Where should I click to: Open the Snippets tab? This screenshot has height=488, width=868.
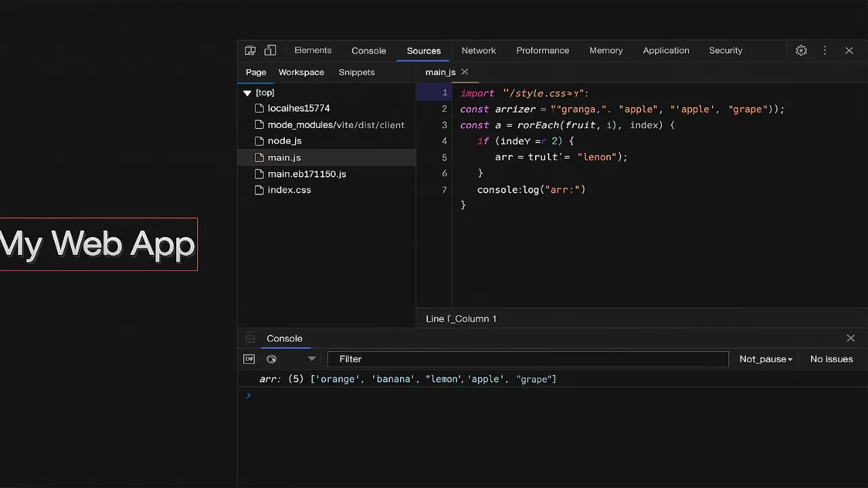coord(356,72)
